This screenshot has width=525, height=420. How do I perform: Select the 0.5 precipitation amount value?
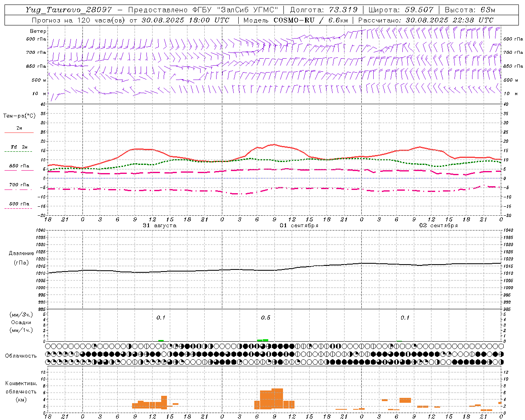266,318
